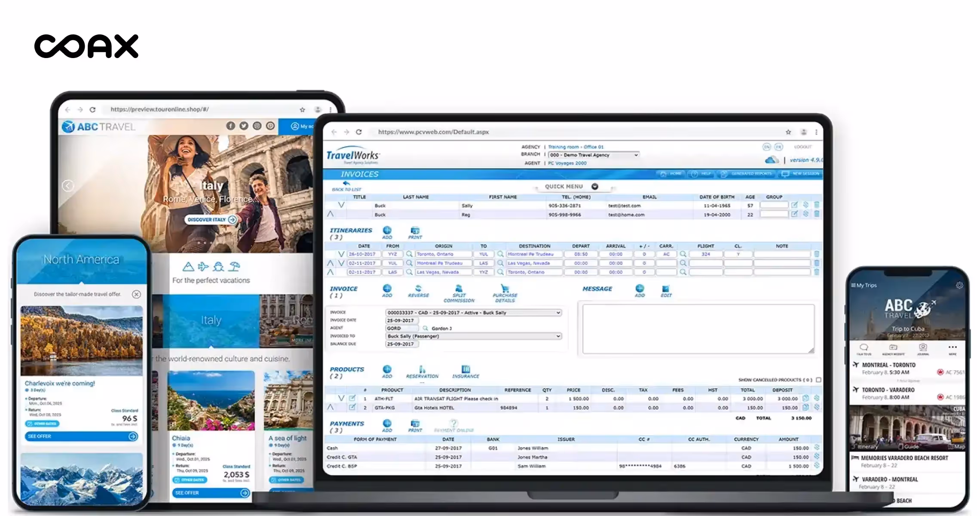Open Split Commission for the invoice
This screenshot has height=516, width=980.
tap(459, 289)
